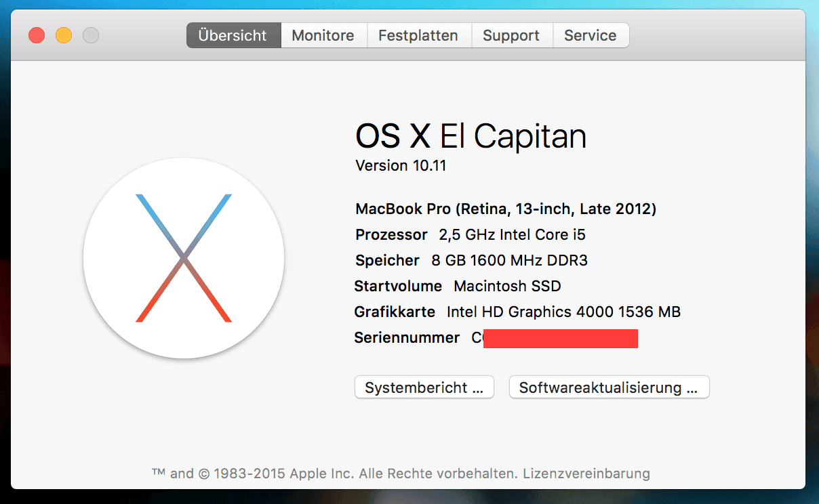Click the Speicher label
This screenshot has height=504, width=819.
coord(387,261)
